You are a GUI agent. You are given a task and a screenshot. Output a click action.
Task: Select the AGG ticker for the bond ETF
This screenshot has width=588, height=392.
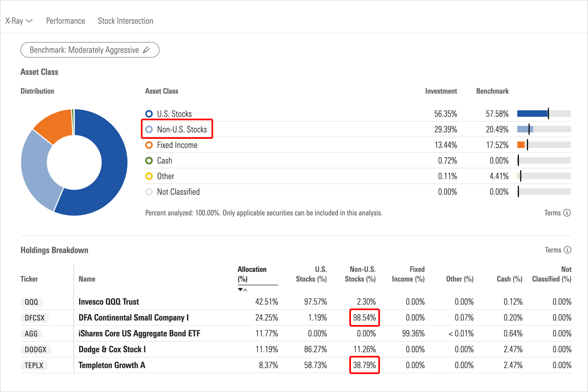(x=31, y=333)
